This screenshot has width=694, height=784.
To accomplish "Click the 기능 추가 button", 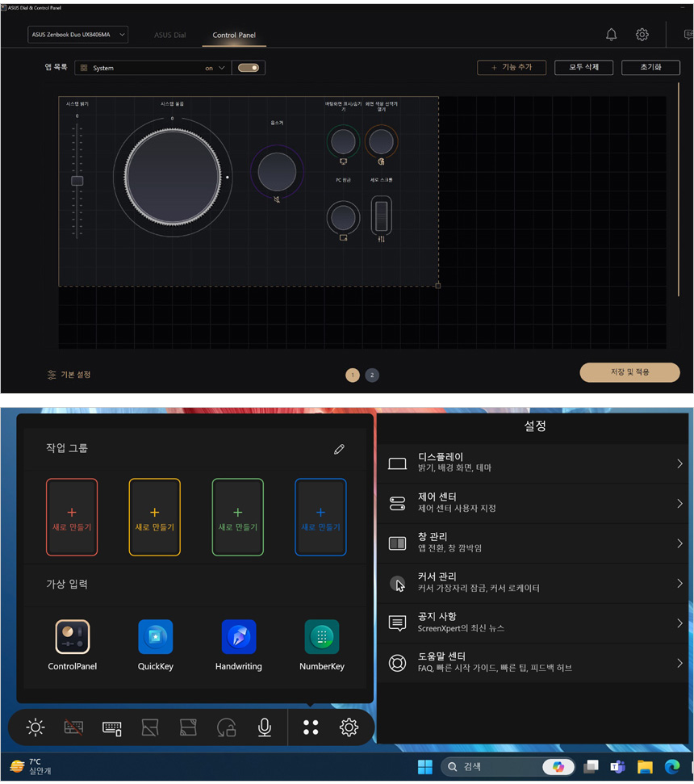I will (x=512, y=68).
